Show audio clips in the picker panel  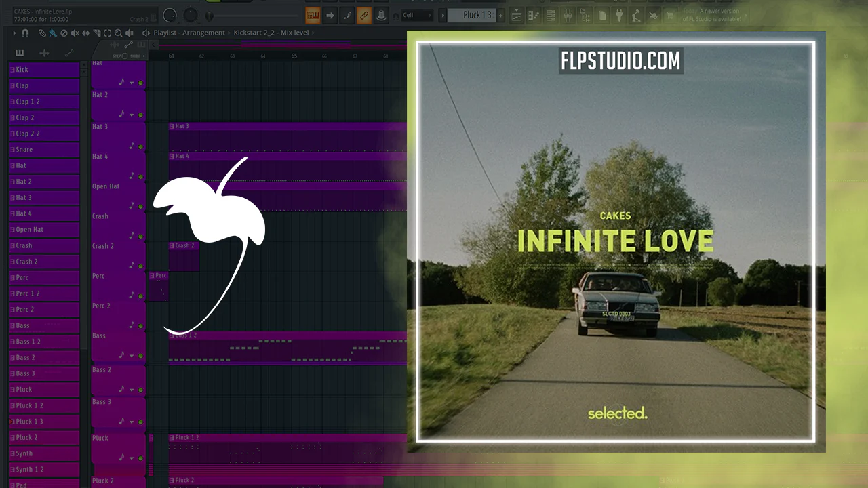pyautogui.click(x=44, y=53)
